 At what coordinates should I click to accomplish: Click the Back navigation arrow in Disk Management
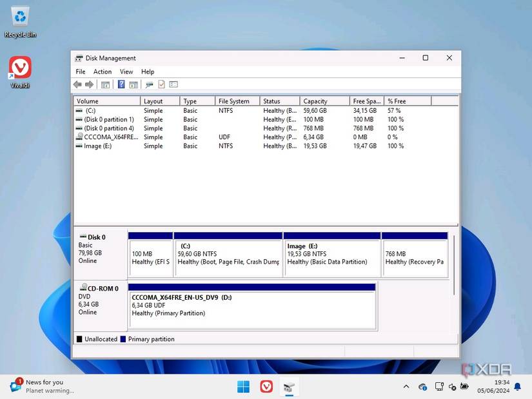tap(77, 84)
